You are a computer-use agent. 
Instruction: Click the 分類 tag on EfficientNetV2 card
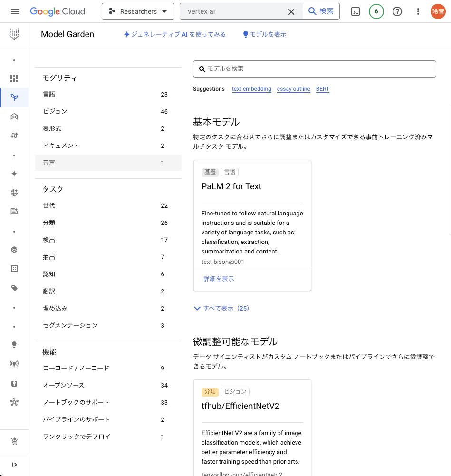pyautogui.click(x=210, y=392)
